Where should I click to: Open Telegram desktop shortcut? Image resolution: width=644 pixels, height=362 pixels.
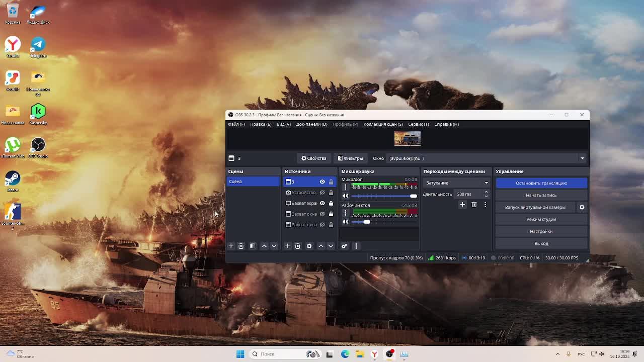tap(38, 47)
